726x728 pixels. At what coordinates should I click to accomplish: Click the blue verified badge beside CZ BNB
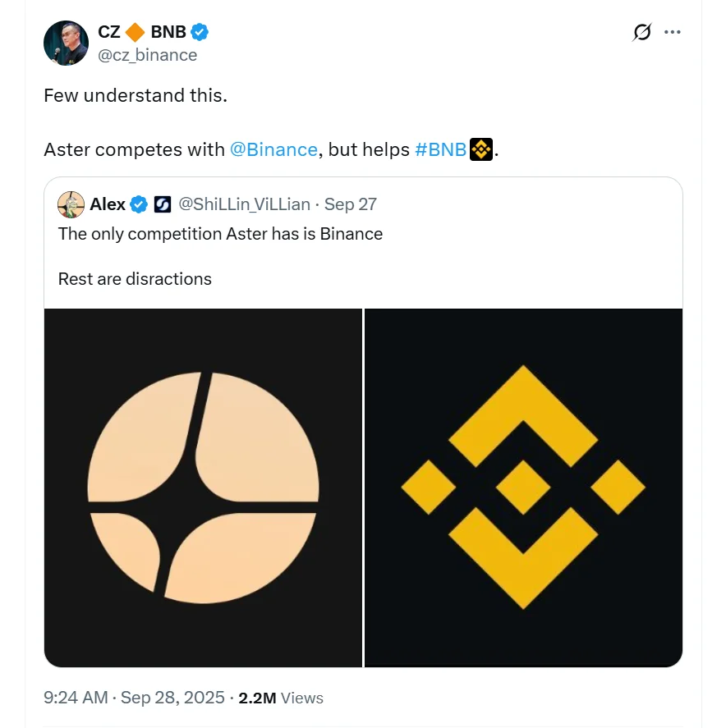coord(200,32)
